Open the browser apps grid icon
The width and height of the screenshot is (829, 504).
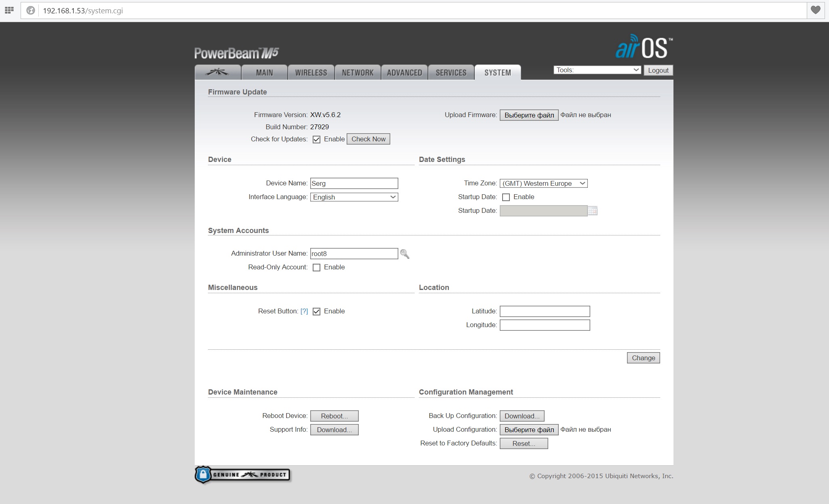(9, 10)
